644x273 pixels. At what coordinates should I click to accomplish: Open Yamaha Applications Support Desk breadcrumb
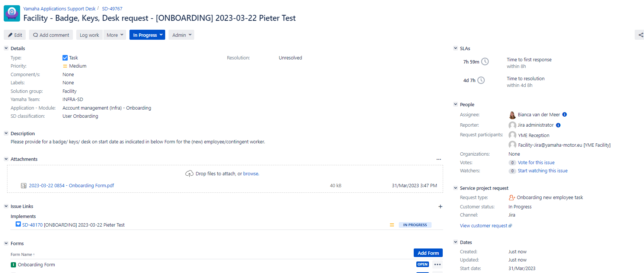click(x=59, y=9)
